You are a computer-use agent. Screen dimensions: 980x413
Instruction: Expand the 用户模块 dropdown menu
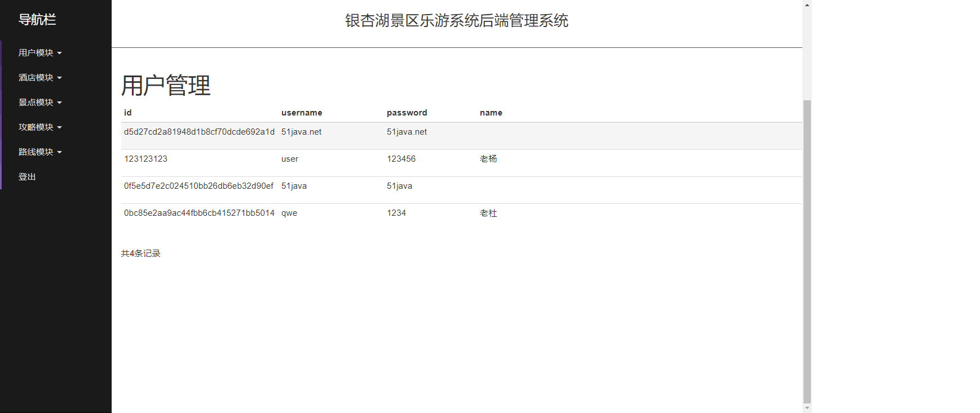coord(39,53)
